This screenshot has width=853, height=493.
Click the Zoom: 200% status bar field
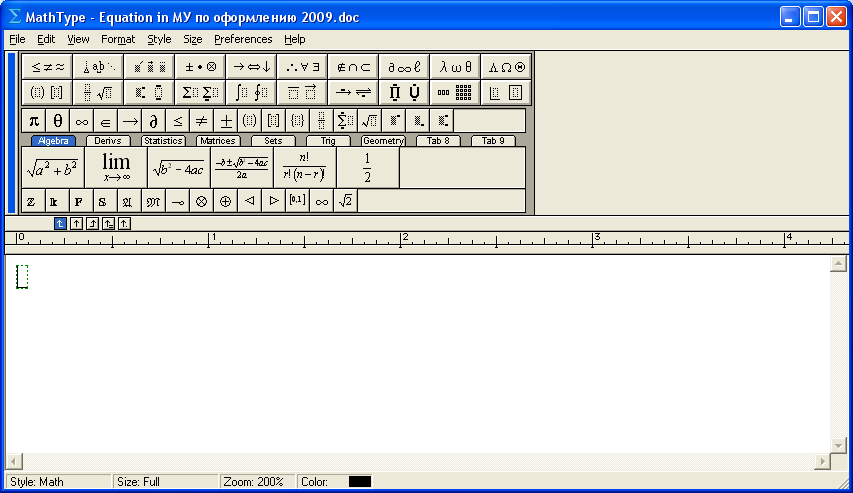(257, 482)
